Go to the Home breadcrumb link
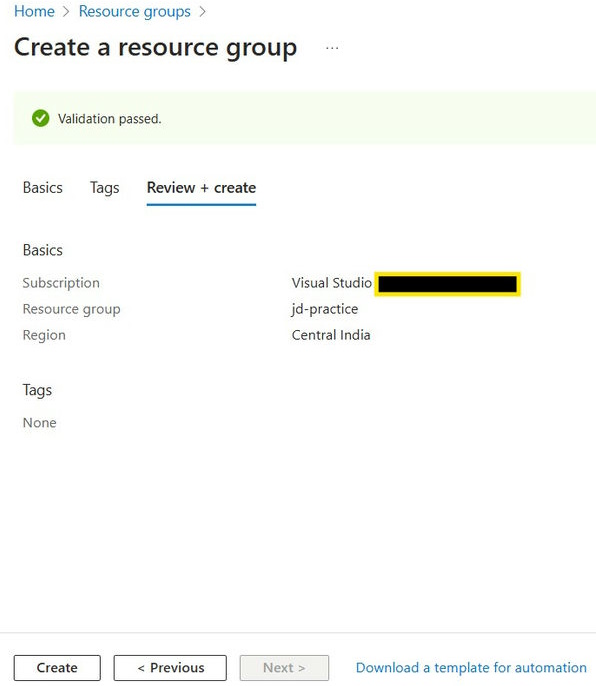The image size is (596, 686). pos(34,11)
